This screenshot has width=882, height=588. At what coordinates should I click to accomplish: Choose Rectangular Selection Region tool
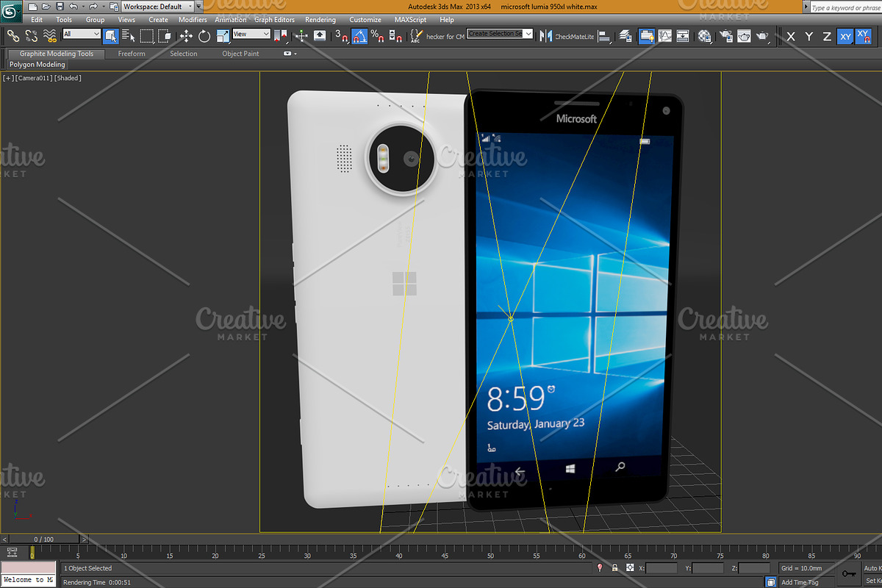pos(147,35)
